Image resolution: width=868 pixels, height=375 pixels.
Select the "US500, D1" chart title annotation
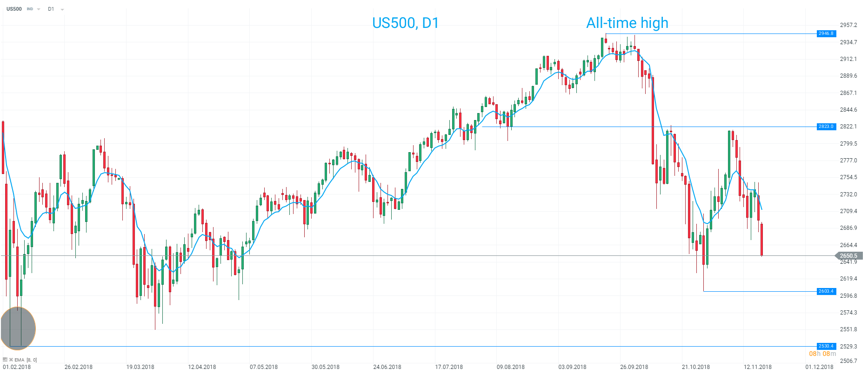point(405,23)
